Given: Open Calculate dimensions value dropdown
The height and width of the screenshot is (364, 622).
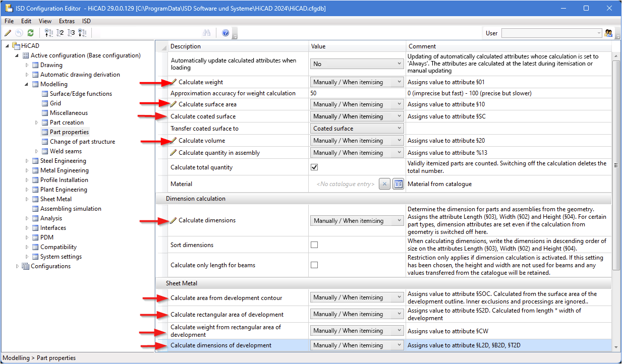Looking at the screenshot, I should (x=357, y=220).
